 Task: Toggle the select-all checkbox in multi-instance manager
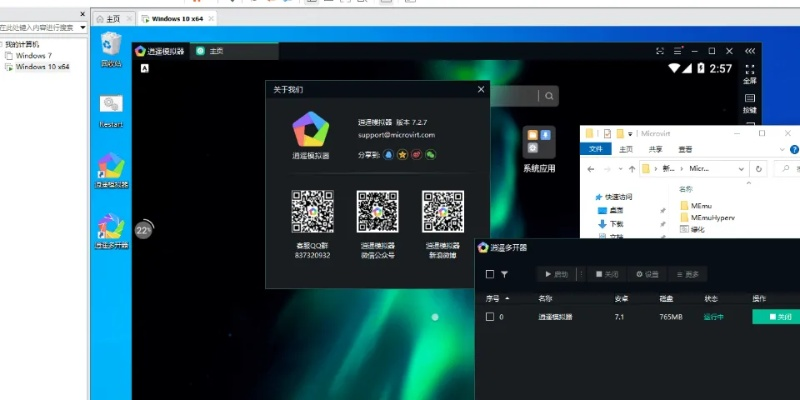click(x=489, y=273)
